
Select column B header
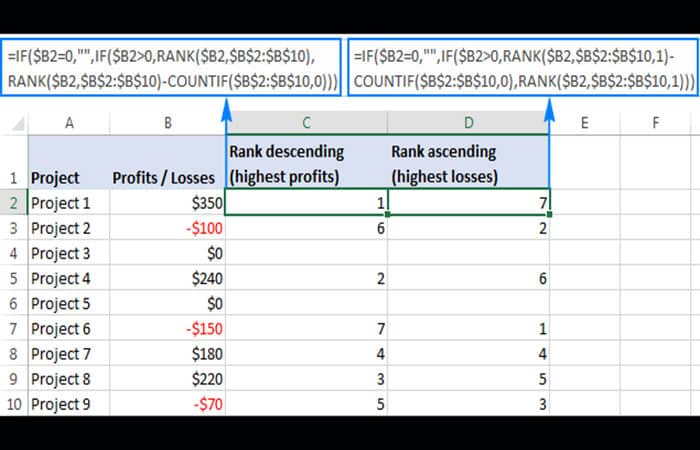(167, 123)
